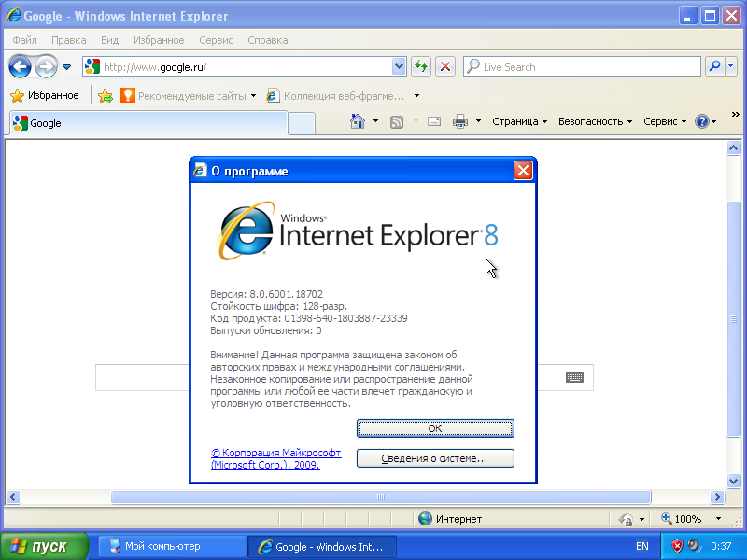Open the Избранное menu in menu bar
The height and width of the screenshot is (560, 747).
click(159, 40)
